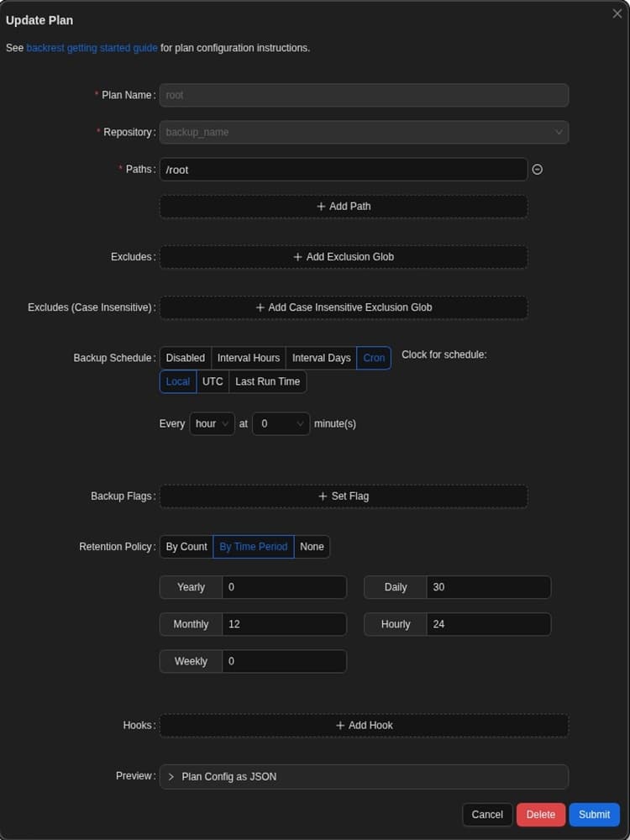The width and height of the screenshot is (630, 840).
Task: Select By Count retention policy
Action: coord(186,547)
